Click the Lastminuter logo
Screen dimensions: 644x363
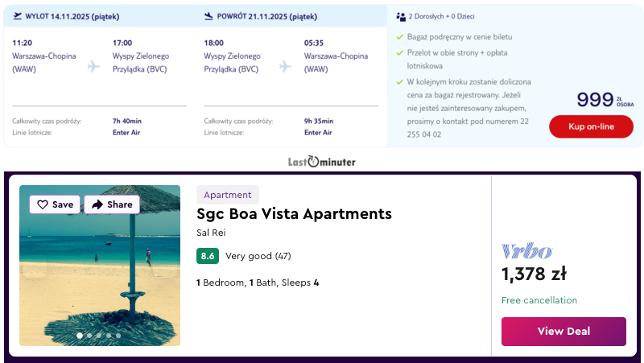[x=321, y=161]
